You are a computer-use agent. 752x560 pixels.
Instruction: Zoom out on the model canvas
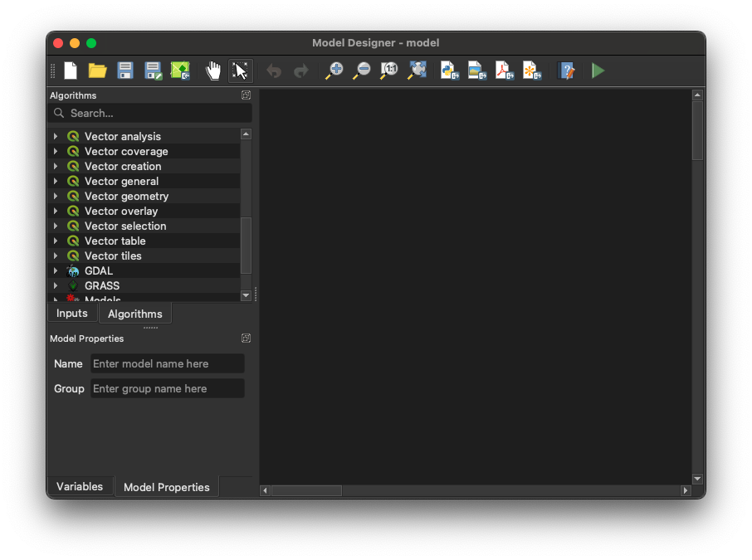362,71
